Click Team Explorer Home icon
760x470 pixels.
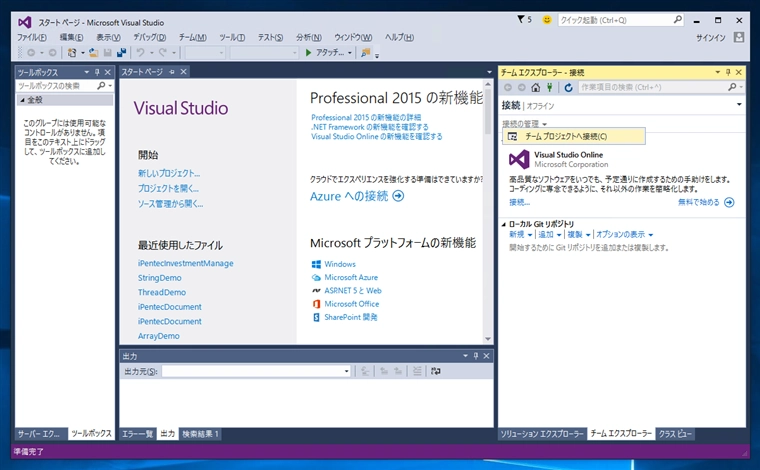pyautogui.click(x=536, y=87)
